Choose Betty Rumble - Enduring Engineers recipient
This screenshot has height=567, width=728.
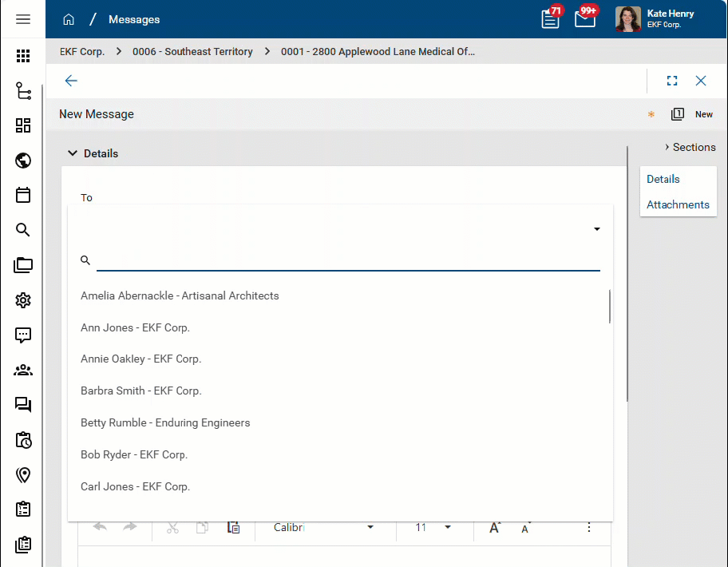(165, 422)
